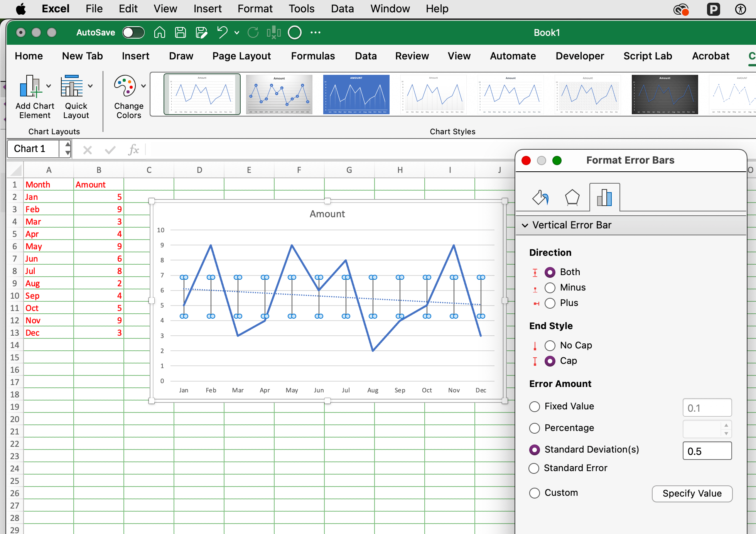Collapse the Vertical Error Bar section
Image resolution: width=756 pixels, height=534 pixels.
(525, 225)
